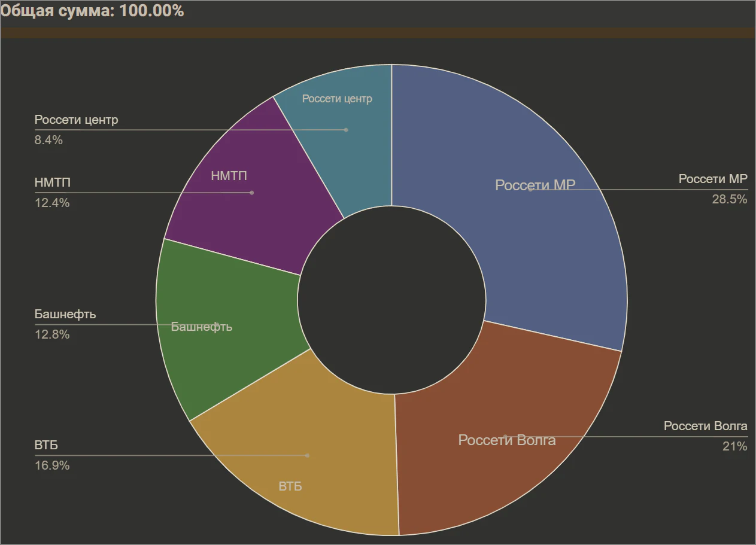
Task: Click the 12.4% percentage value
Action: 52,203
